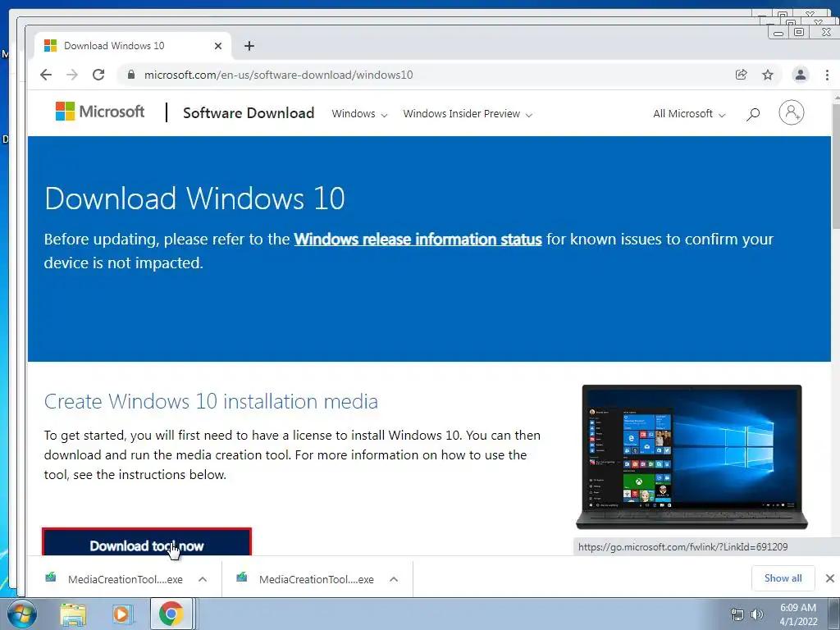Open the Chrome profile avatar

coord(801,75)
